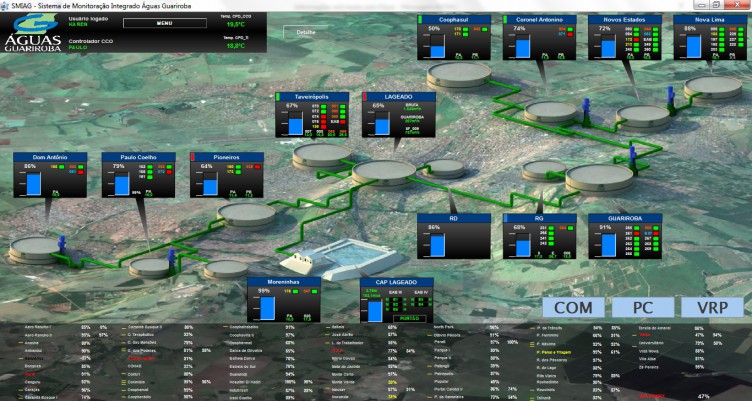Open the CAP LAGEADO panel header
The image size is (752, 401).
pyautogui.click(x=397, y=282)
